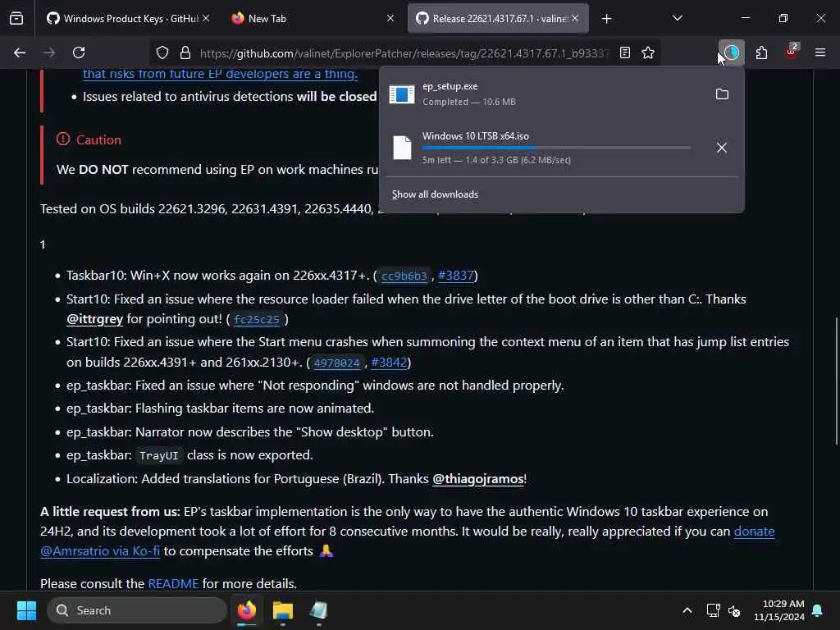Toggle reader view icon
The width and height of the screenshot is (840, 630).
pyautogui.click(x=624, y=52)
